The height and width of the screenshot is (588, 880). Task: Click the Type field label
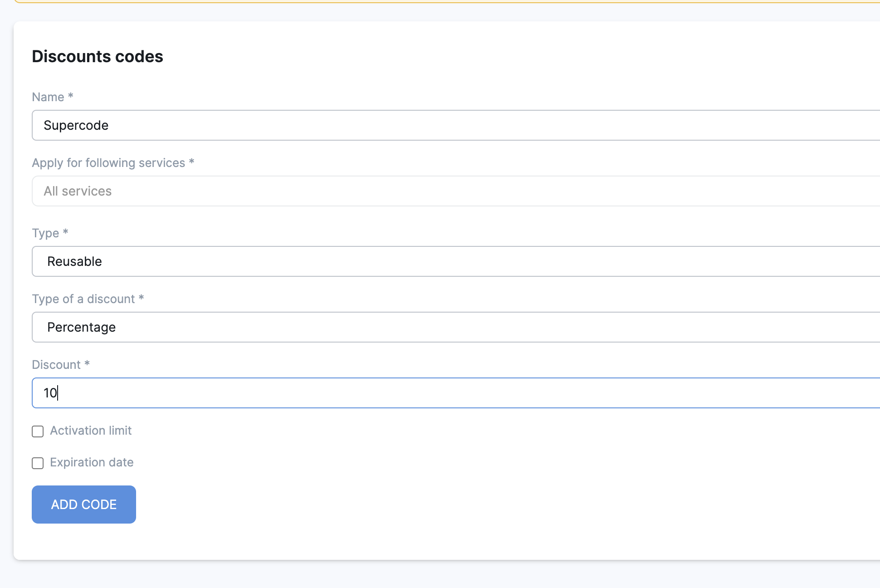click(x=45, y=233)
